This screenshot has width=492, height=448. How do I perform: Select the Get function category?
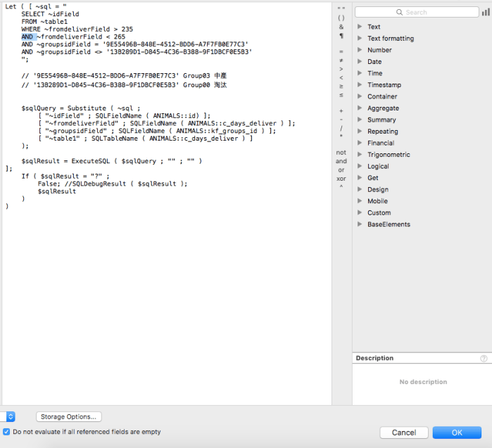coord(372,178)
